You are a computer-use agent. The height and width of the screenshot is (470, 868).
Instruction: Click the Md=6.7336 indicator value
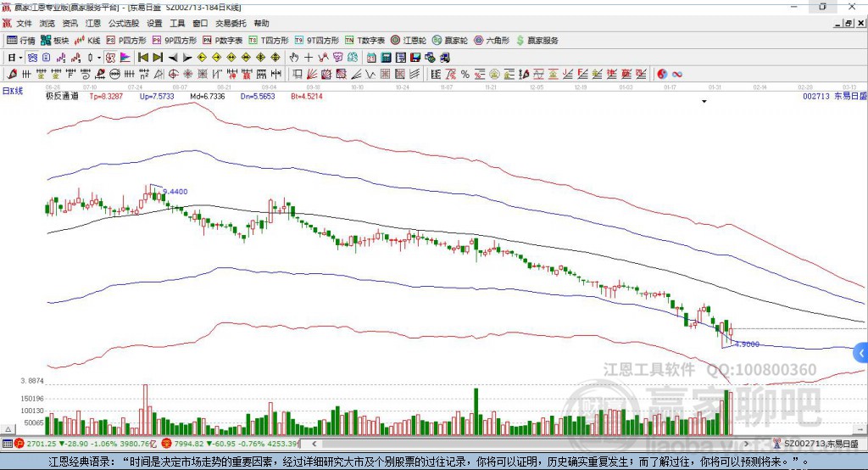click(208, 97)
